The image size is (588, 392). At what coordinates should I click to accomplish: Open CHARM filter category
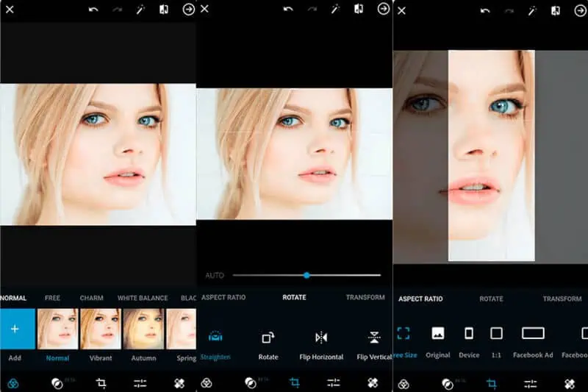(91, 298)
